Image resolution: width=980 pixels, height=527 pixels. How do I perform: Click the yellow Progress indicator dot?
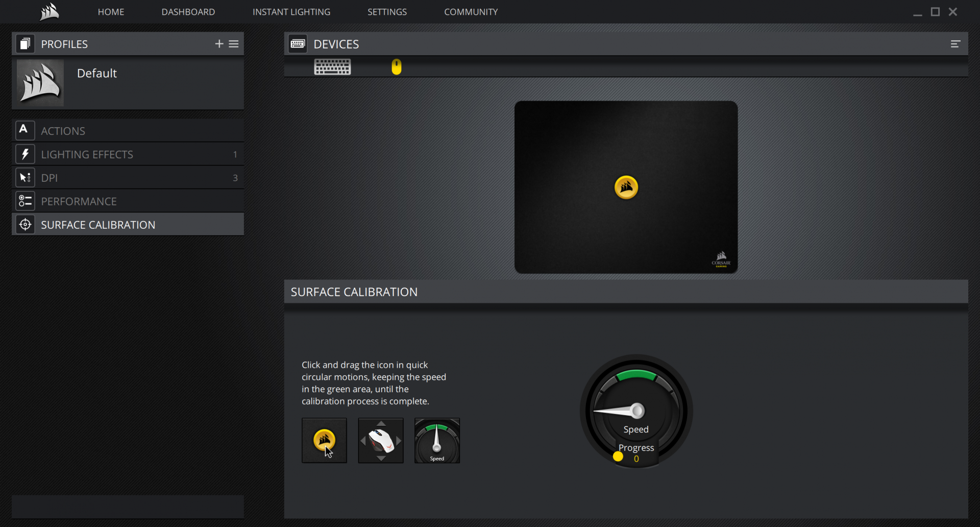point(618,457)
